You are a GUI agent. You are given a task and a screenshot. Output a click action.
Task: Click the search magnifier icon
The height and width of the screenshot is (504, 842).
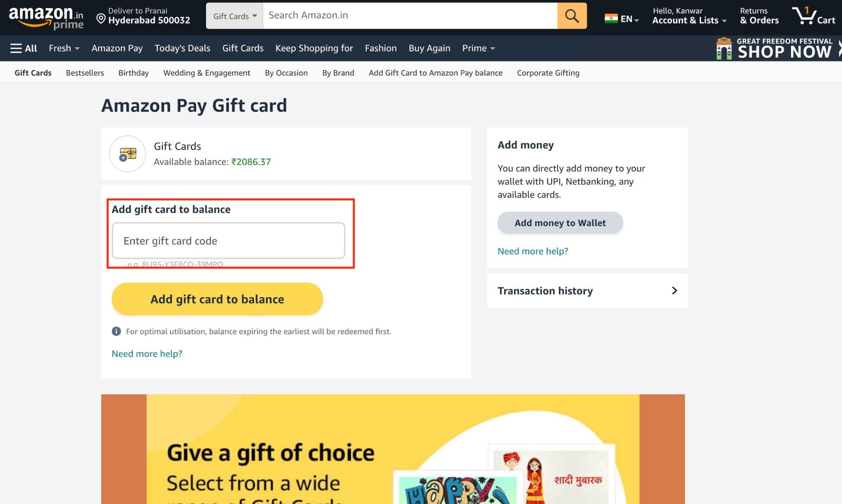tap(571, 16)
